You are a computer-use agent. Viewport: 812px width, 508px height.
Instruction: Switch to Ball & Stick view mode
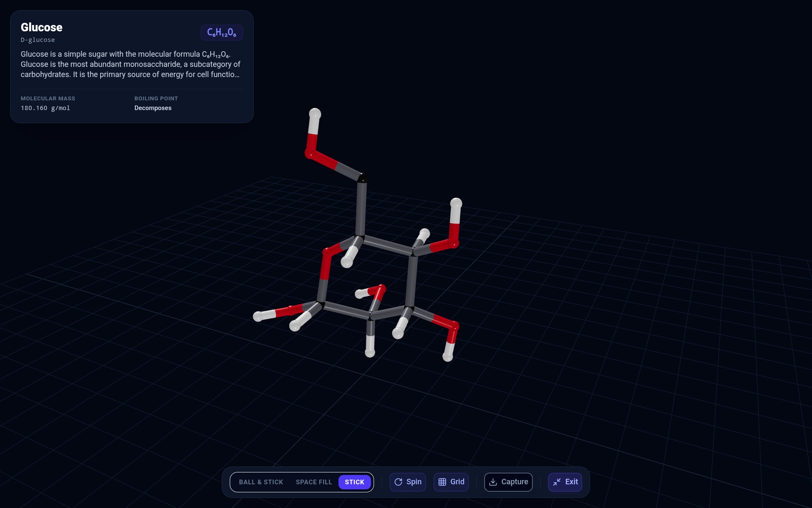tap(261, 482)
